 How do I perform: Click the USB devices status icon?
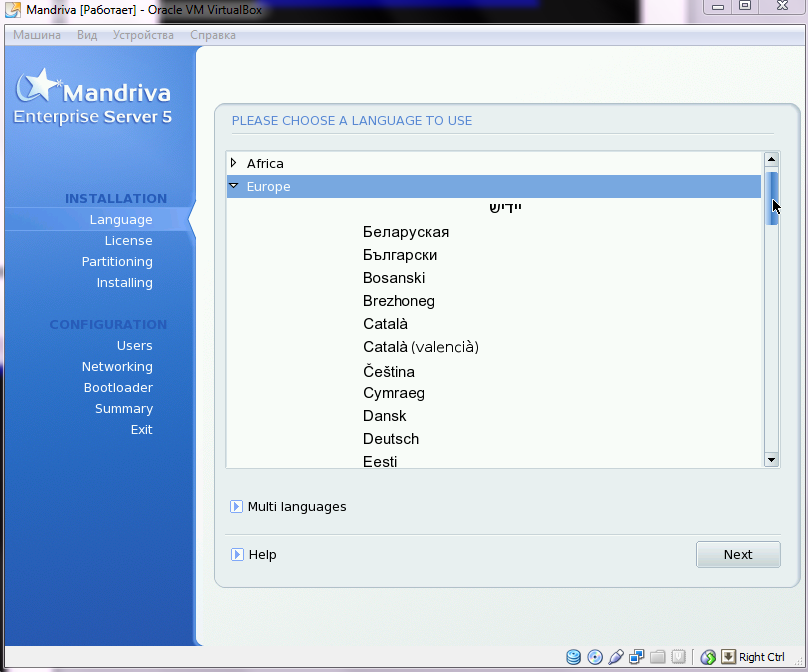(616, 657)
